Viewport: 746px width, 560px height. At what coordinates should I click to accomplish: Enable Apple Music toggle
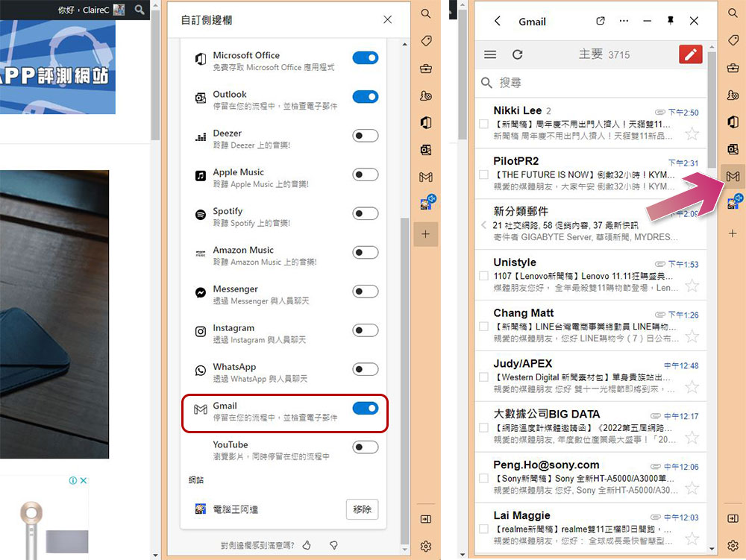[x=366, y=175]
